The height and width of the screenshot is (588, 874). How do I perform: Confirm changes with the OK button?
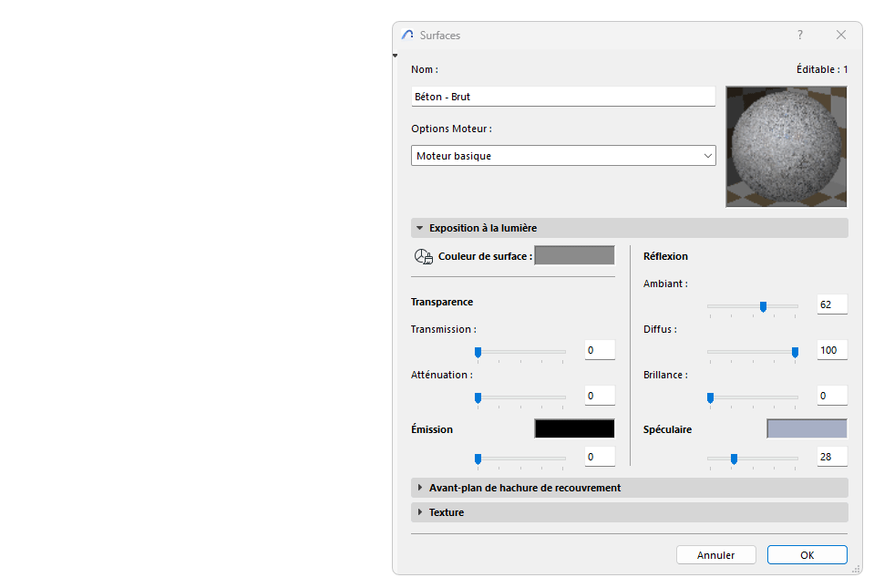click(807, 554)
